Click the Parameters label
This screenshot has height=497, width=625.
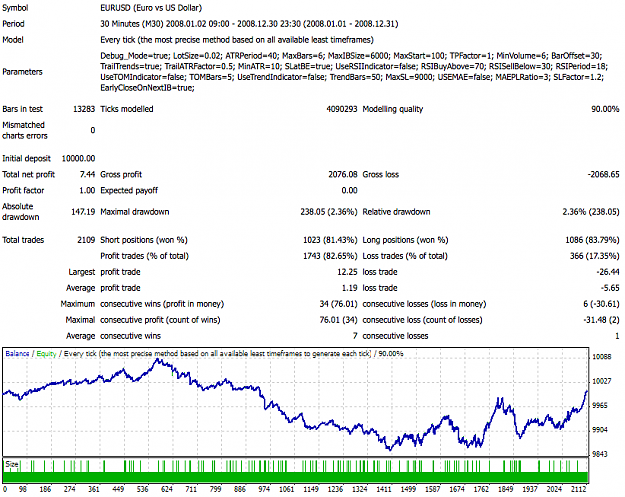point(22,72)
